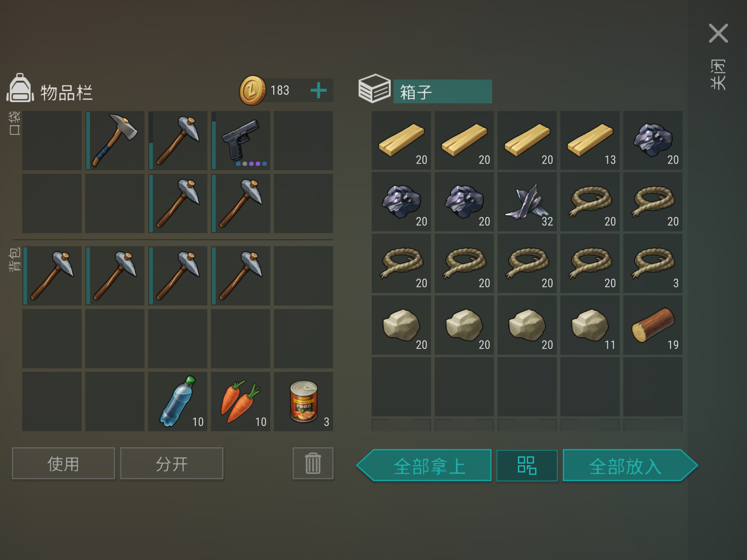Tap the water bottle stack
The image size is (747, 560).
tap(178, 401)
